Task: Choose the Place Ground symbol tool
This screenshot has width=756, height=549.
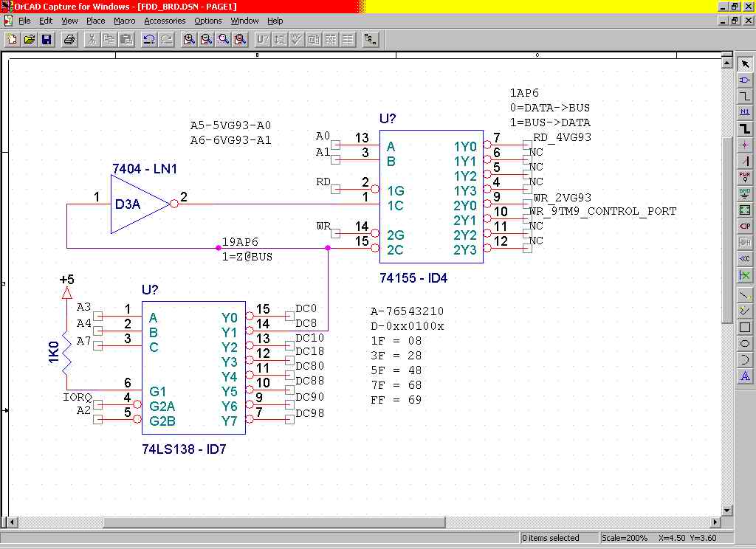Action: [745, 193]
